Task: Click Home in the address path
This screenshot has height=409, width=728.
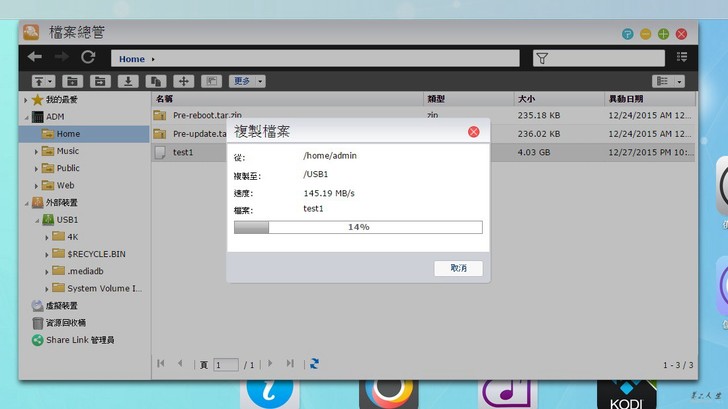Action: [132, 59]
